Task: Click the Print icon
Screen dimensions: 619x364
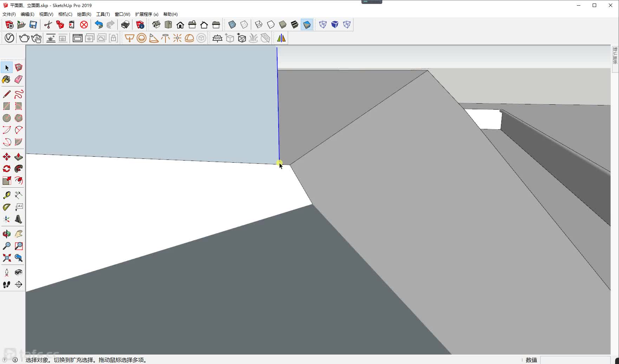Action: [125, 25]
